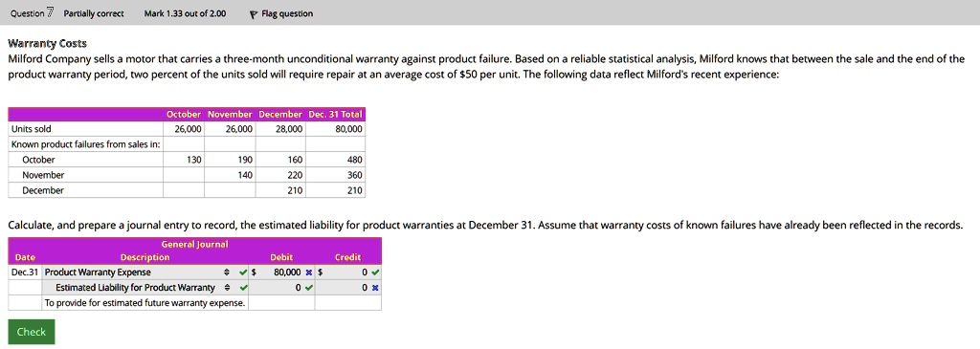Click the green checkmark beside second-row debit 0
The image size is (980, 349).
(309, 288)
